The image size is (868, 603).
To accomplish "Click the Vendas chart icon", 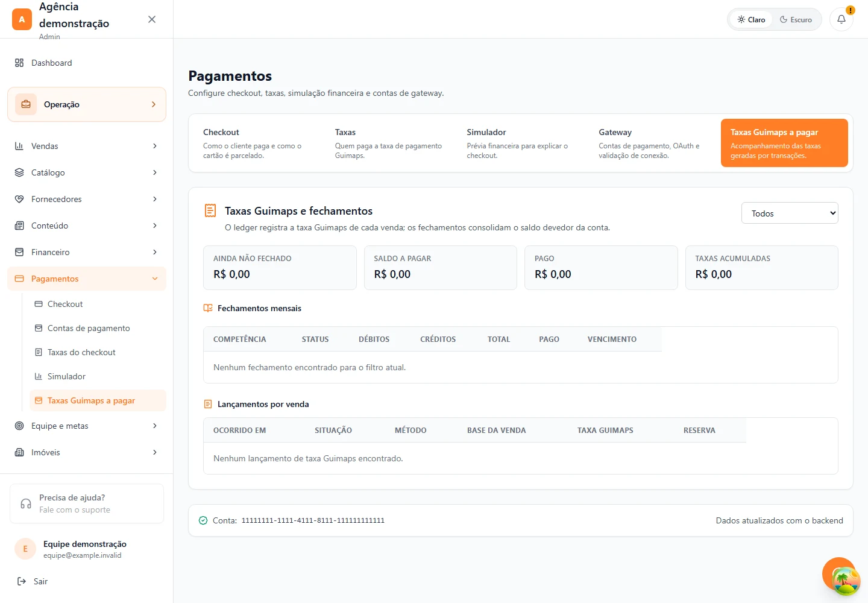I will [19, 146].
